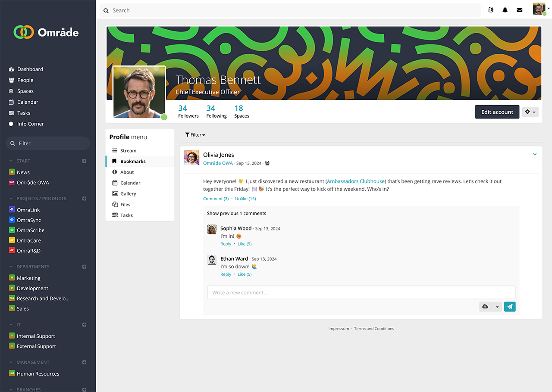Click the Write a new comment field

[x=361, y=292]
